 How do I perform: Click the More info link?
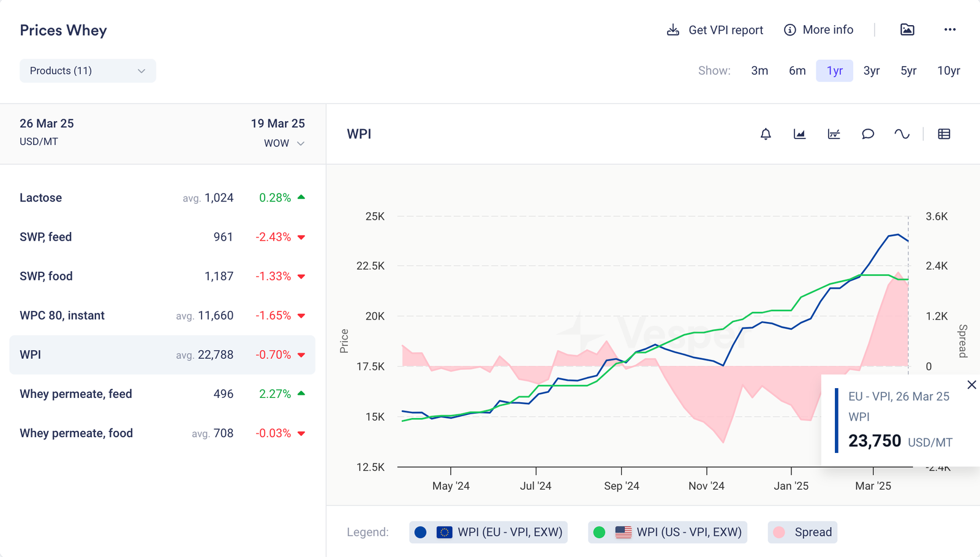pyautogui.click(x=818, y=30)
